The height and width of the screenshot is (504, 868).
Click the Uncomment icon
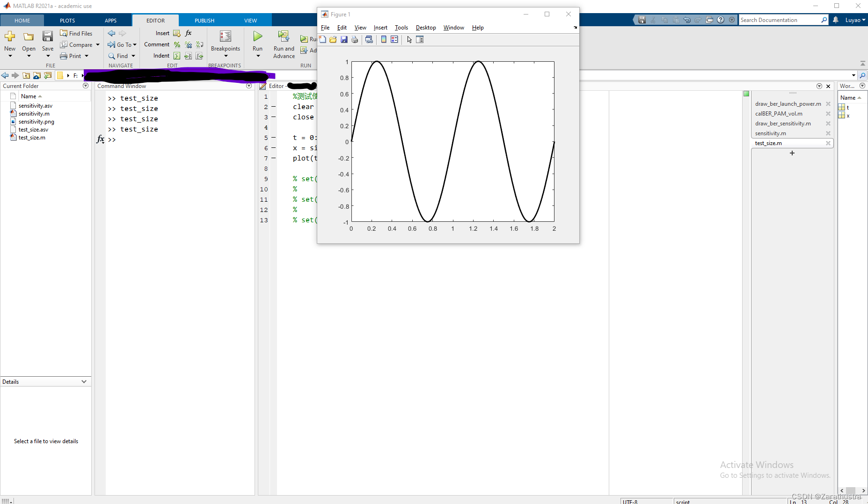click(x=188, y=44)
